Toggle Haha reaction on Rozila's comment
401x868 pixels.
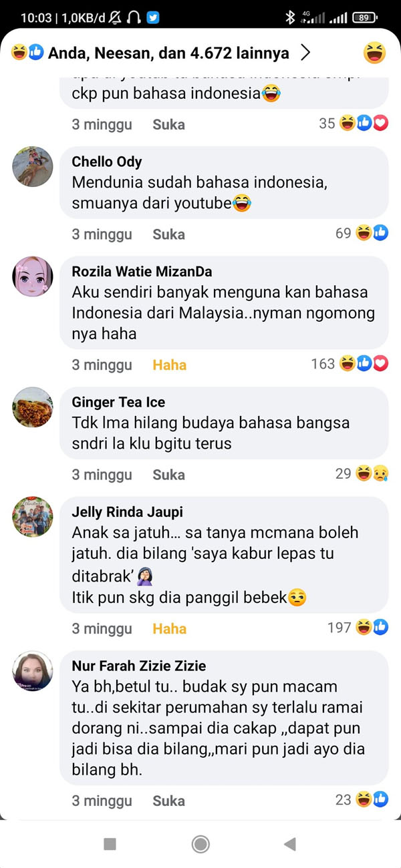pyautogui.click(x=170, y=365)
